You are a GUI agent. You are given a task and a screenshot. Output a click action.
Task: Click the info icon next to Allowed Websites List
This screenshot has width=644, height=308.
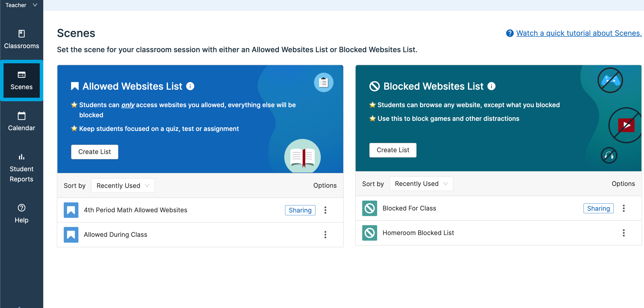click(x=190, y=86)
